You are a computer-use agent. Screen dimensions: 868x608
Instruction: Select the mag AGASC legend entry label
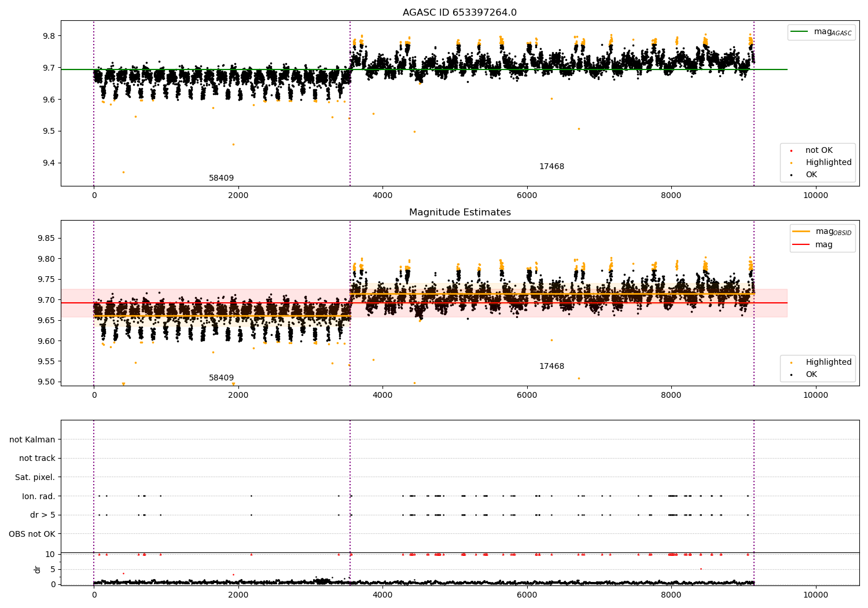[x=833, y=32]
